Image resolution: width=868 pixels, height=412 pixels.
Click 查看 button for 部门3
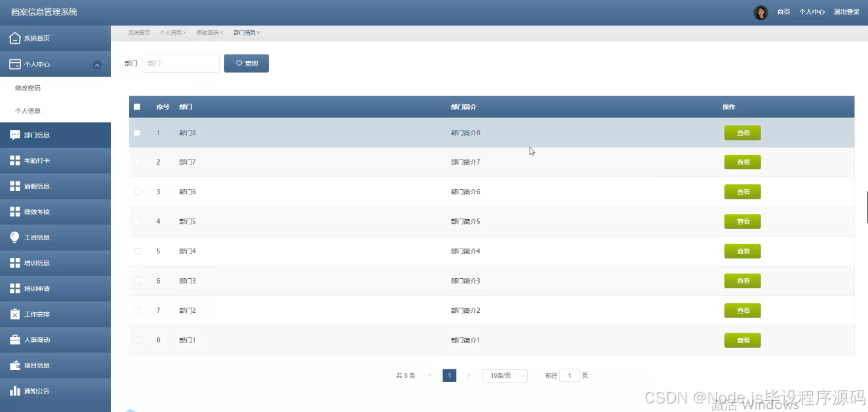[x=743, y=281]
